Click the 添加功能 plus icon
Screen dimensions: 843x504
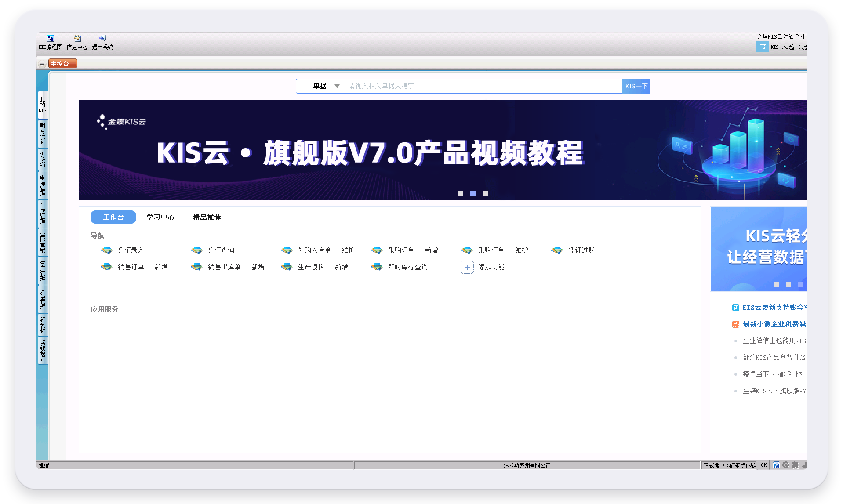pyautogui.click(x=467, y=267)
